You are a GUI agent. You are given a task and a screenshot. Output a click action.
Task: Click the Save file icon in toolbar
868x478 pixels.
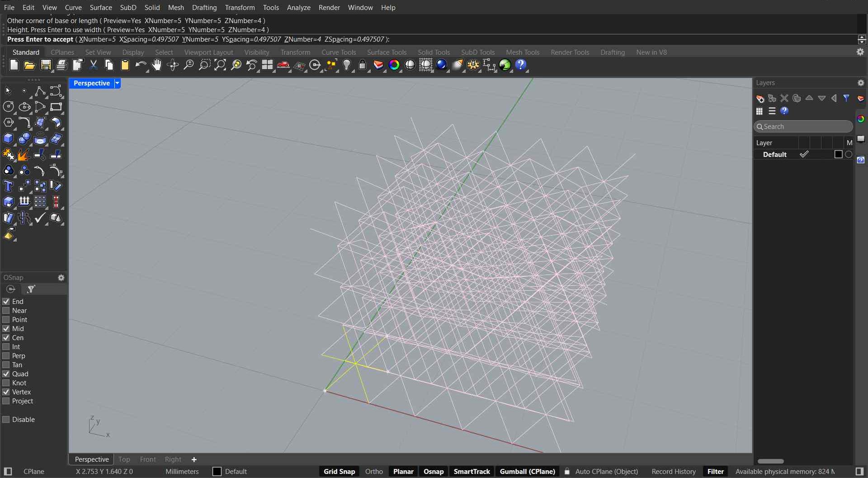point(46,65)
